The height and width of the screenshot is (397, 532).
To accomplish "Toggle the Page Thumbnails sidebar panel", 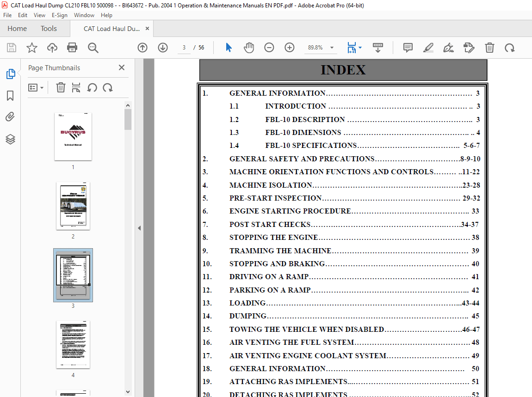I will pos(10,73).
